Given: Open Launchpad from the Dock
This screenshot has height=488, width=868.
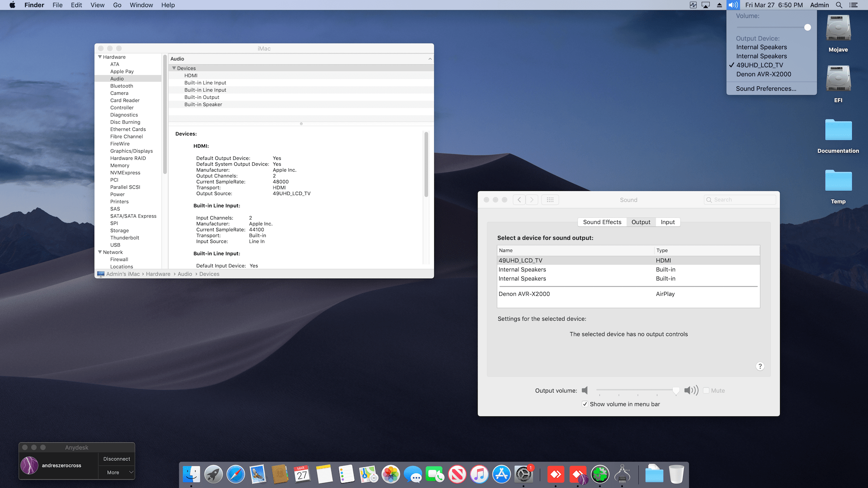Looking at the screenshot, I should (x=213, y=474).
